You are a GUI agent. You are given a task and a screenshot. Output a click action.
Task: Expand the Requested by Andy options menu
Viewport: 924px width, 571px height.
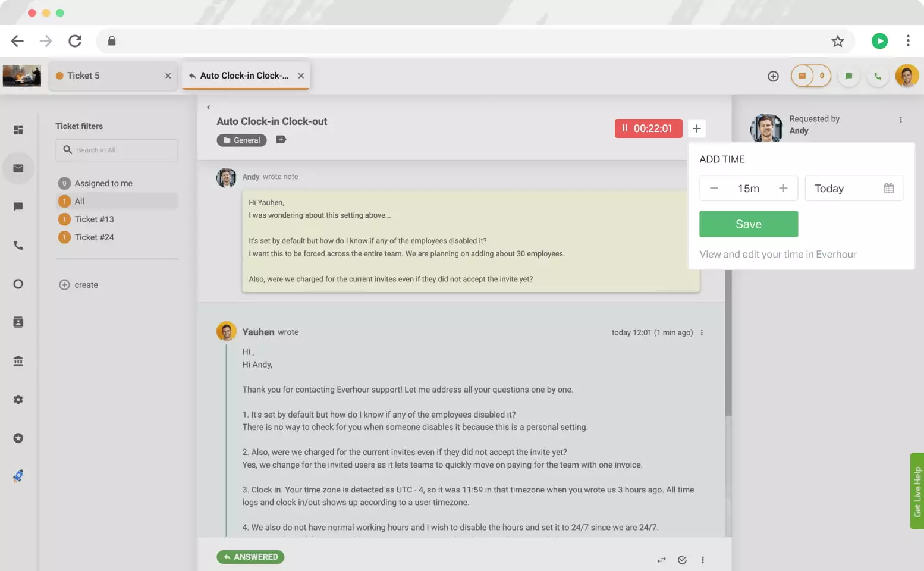click(901, 120)
